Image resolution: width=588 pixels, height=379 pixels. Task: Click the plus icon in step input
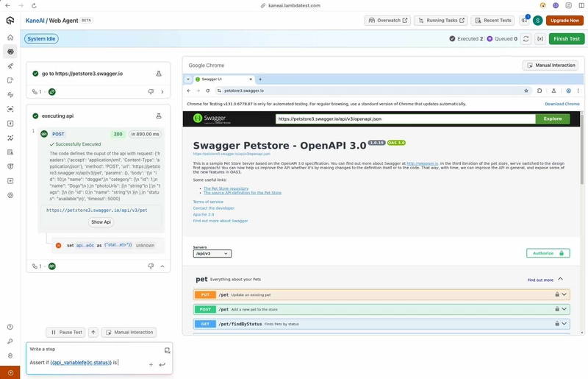pyautogui.click(x=151, y=364)
